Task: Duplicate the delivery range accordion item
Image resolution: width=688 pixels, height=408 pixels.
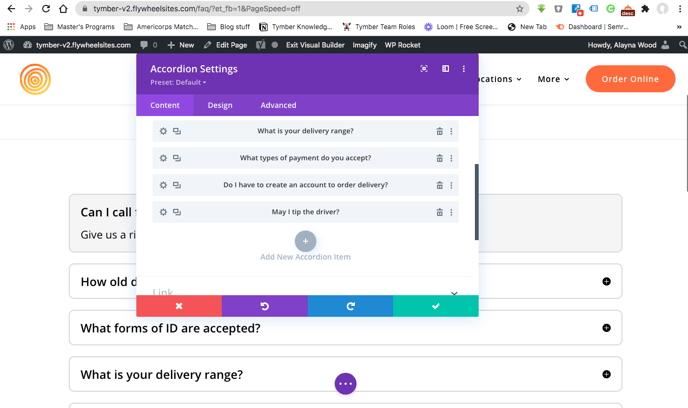Action: [177, 131]
